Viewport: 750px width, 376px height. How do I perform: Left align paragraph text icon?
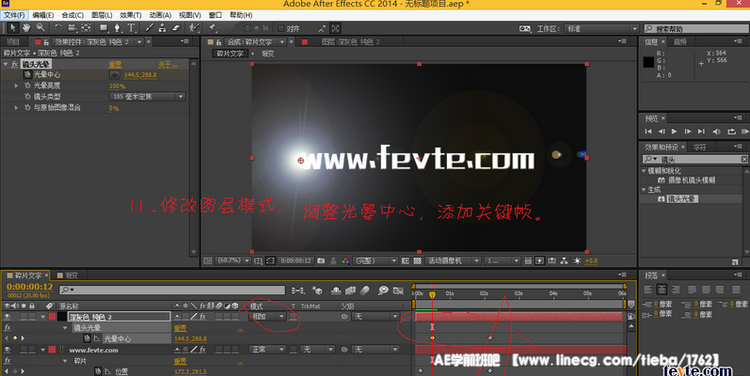click(x=648, y=289)
